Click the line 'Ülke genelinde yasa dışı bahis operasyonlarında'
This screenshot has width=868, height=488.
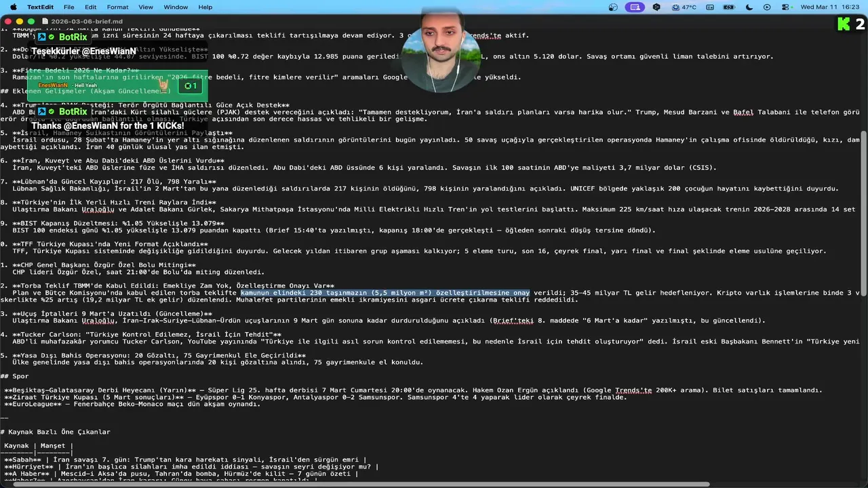coord(218,363)
